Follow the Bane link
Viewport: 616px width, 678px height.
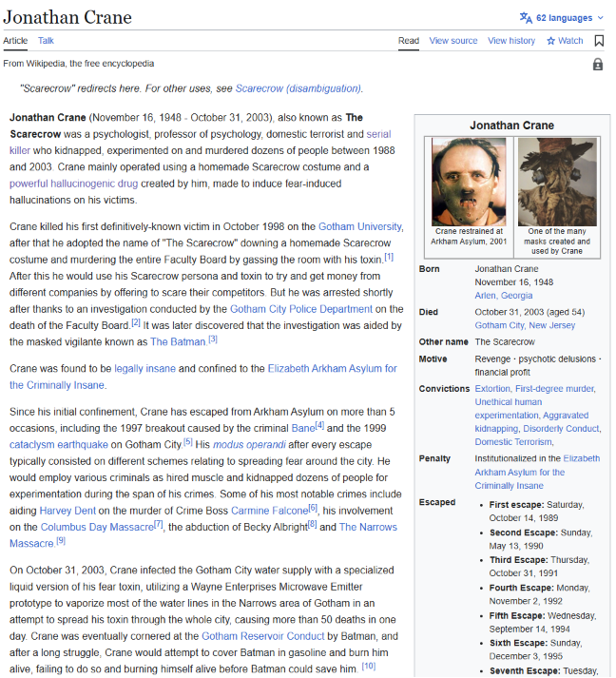pos(303,428)
